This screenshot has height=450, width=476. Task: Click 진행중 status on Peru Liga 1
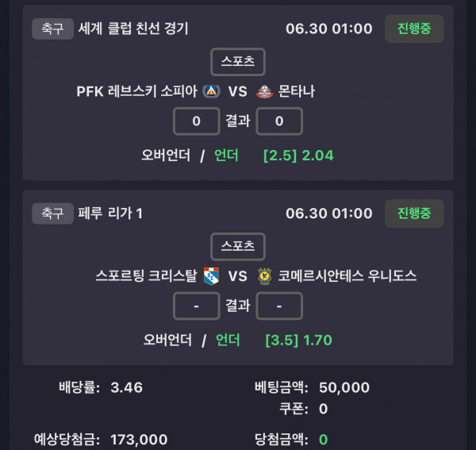[414, 213]
